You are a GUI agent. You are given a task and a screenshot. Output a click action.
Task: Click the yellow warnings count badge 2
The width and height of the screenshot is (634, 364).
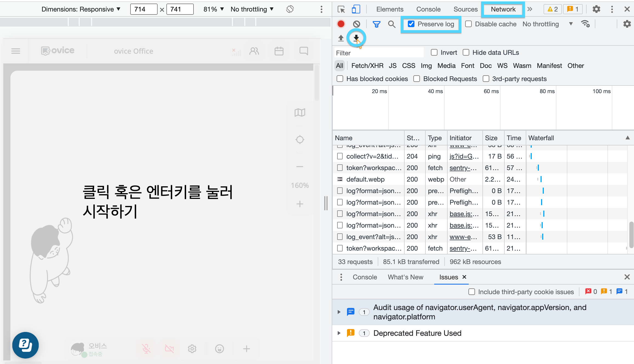click(553, 9)
